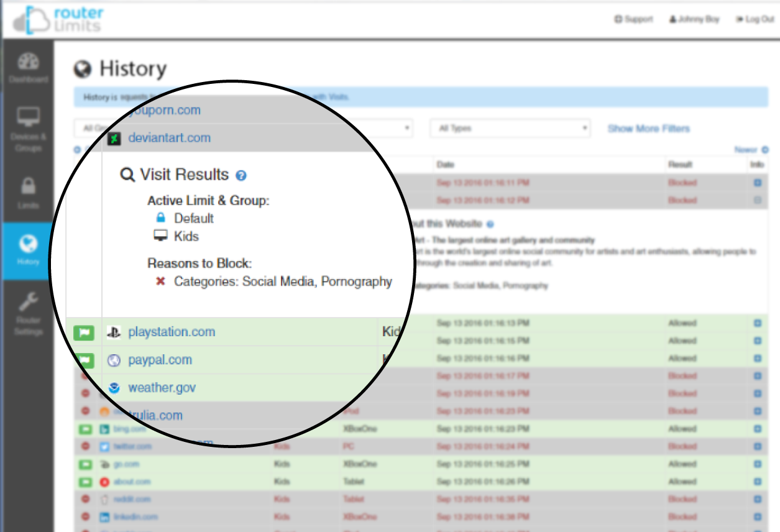Expand info for the bing.com row
This screenshot has height=532, width=780.
tap(757, 429)
